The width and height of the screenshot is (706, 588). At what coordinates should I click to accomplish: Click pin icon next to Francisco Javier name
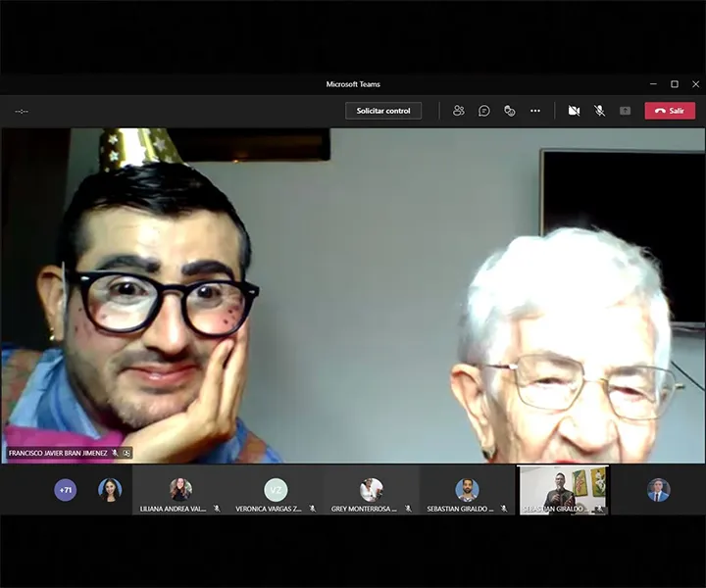pyautogui.click(x=126, y=453)
